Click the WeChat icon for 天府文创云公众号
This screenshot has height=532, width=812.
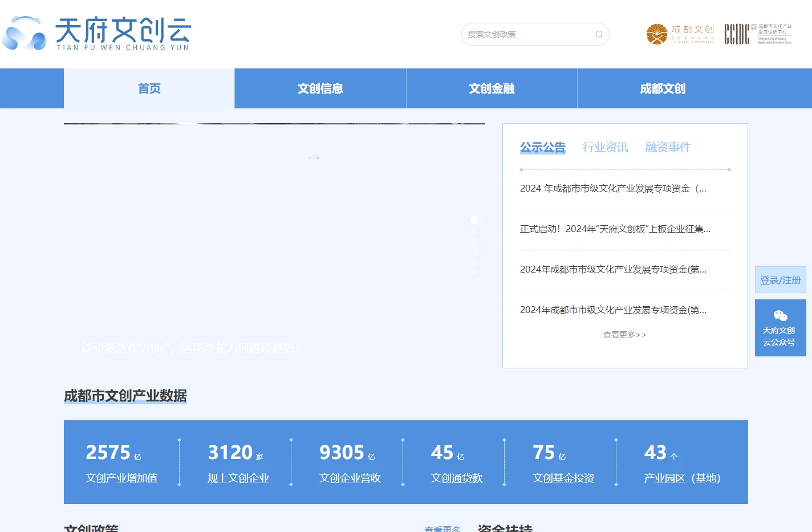[781, 316]
